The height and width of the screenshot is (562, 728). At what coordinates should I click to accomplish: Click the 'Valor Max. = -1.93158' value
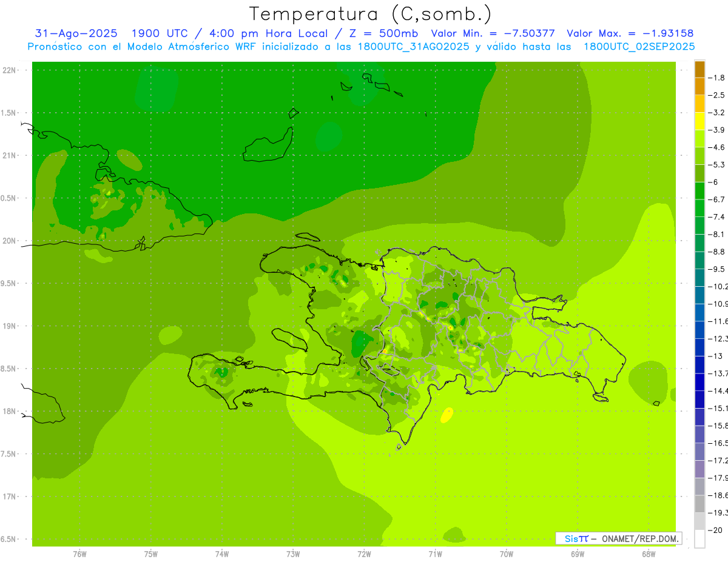click(630, 33)
